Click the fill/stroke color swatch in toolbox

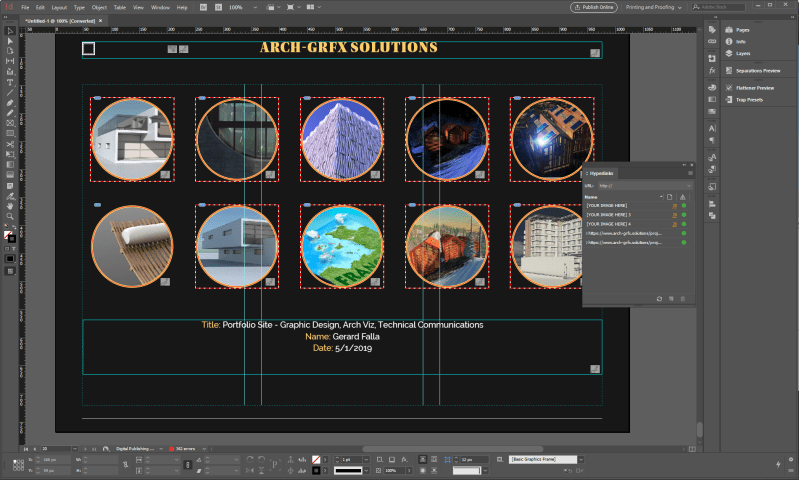click(x=9, y=236)
